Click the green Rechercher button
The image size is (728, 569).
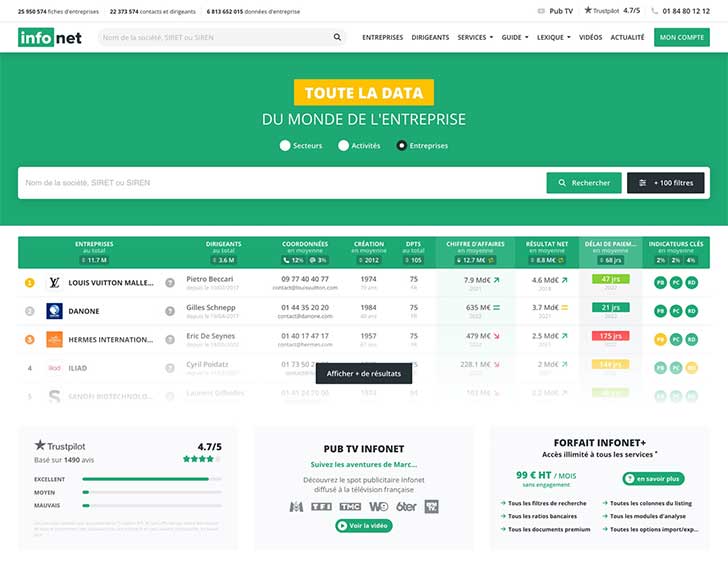(584, 183)
